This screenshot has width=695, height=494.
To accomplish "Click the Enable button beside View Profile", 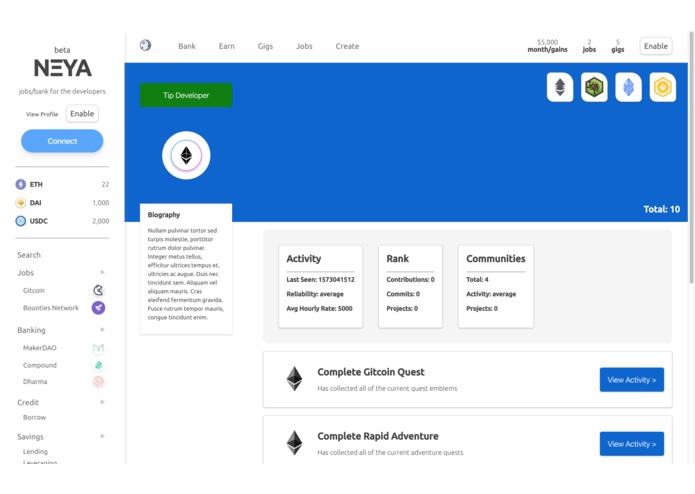I will pyautogui.click(x=82, y=113).
